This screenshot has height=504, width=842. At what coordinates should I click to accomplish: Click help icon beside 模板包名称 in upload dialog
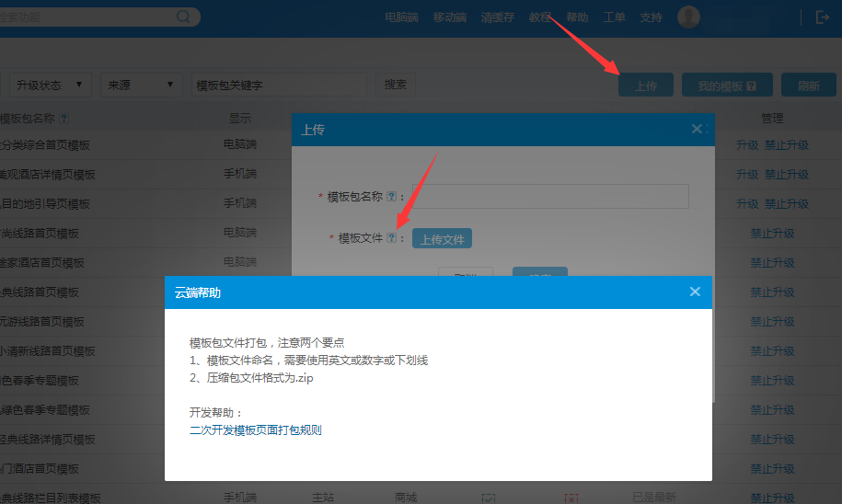tap(391, 197)
